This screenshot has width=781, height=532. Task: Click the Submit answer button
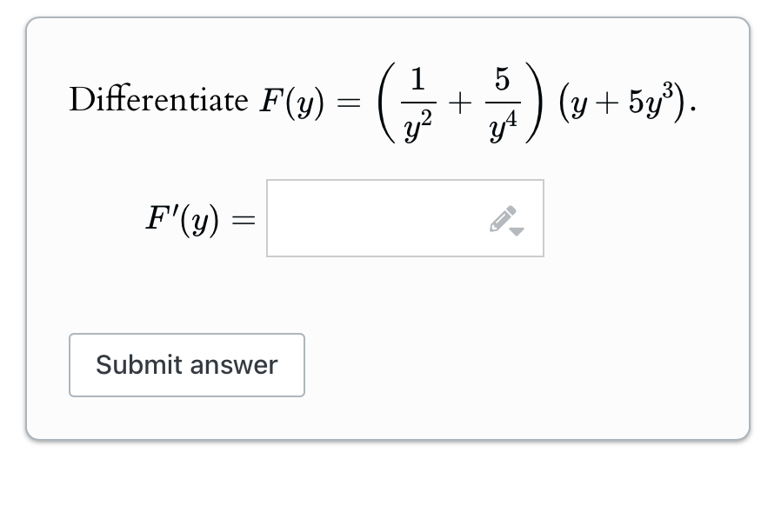[186, 365]
